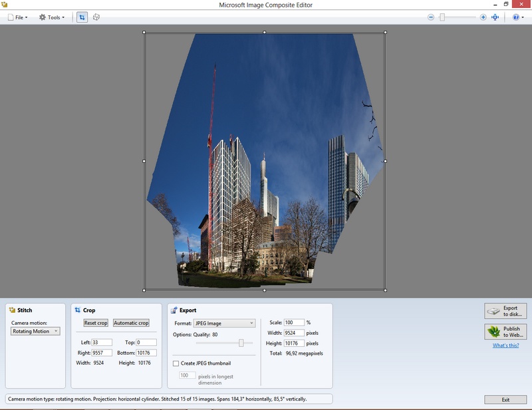Open the help question mark icon
Image resolution: width=532 pixels, height=410 pixels.
[x=516, y=17]
